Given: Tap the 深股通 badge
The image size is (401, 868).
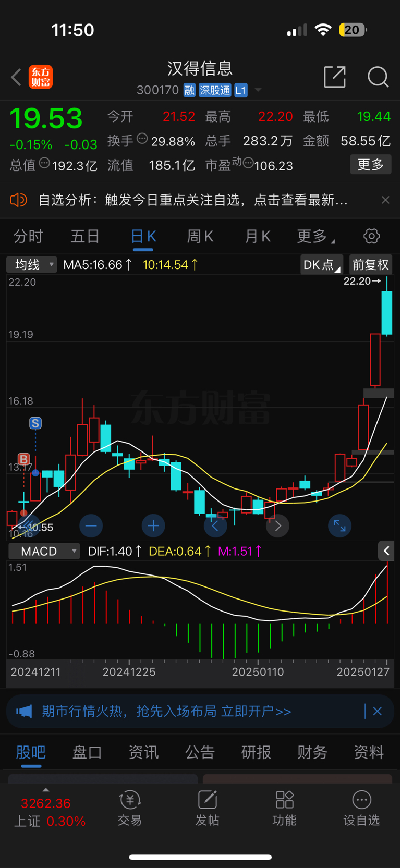Looking at the screenshot, I should (x=215, y=90).
